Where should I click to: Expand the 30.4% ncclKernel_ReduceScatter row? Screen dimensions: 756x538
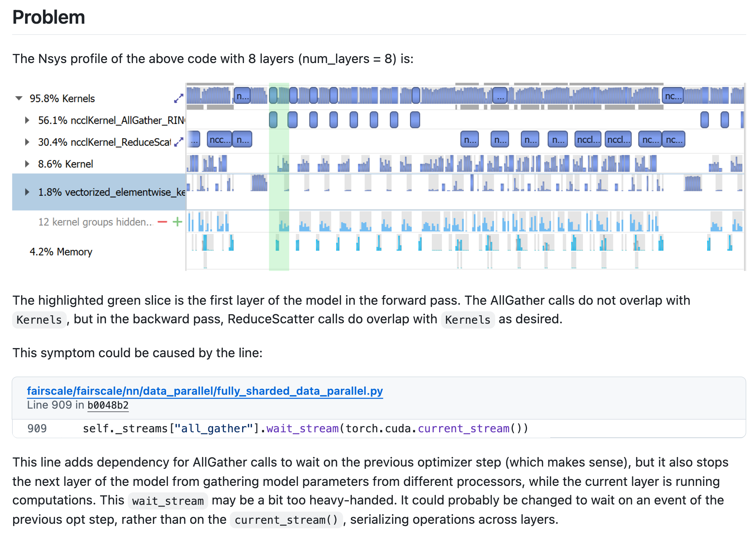[27, 142]
